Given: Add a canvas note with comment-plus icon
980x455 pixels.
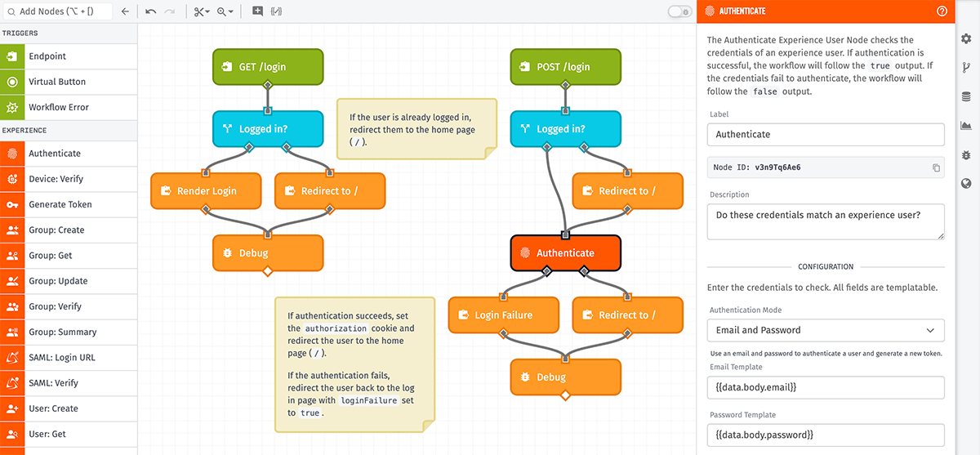Looking at the screenshot, I should [258, 11].
